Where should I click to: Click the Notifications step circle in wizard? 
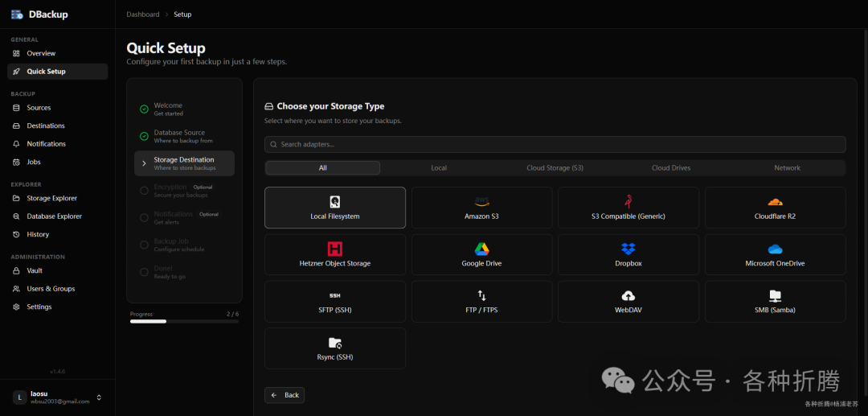coord(144,218)
